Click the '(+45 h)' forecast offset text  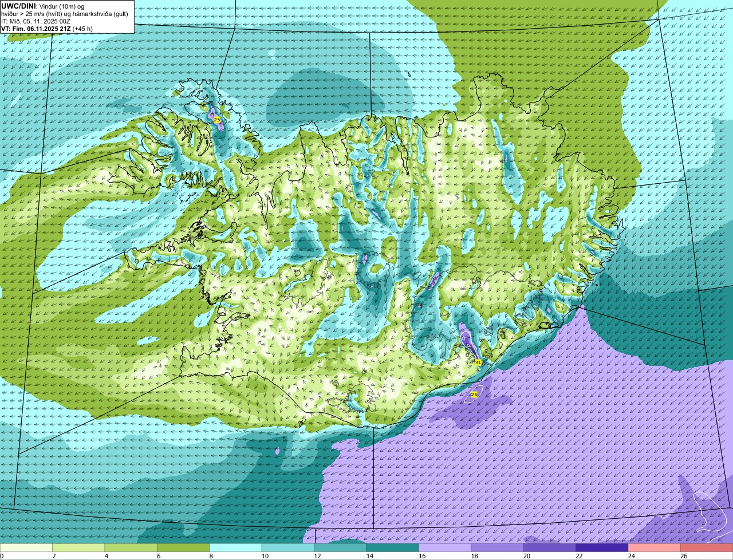(x=83, y=29)
